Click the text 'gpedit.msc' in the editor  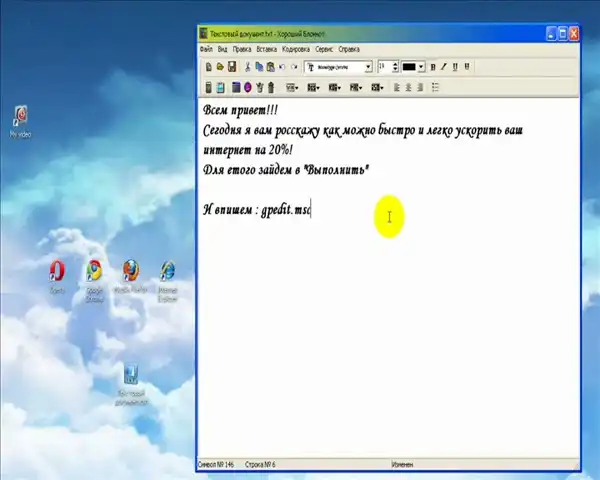click(x=286, y=210)
